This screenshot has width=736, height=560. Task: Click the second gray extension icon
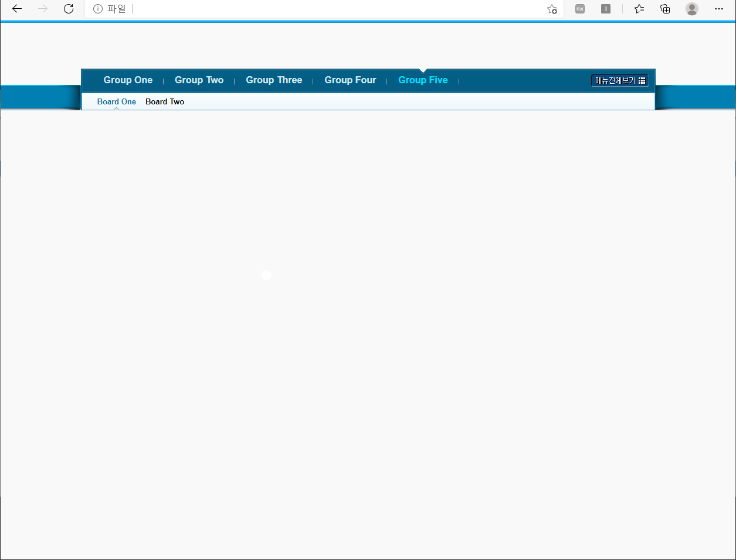(606, 9)
